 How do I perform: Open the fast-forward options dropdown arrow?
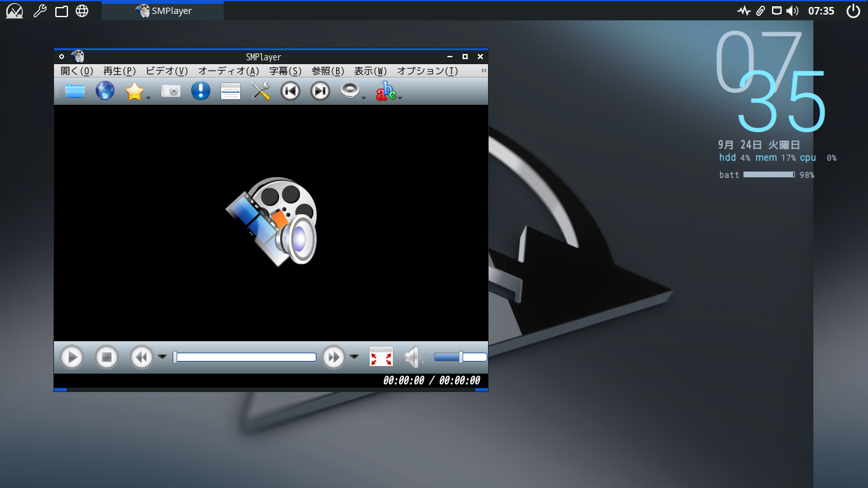click(x=354, y=357)
